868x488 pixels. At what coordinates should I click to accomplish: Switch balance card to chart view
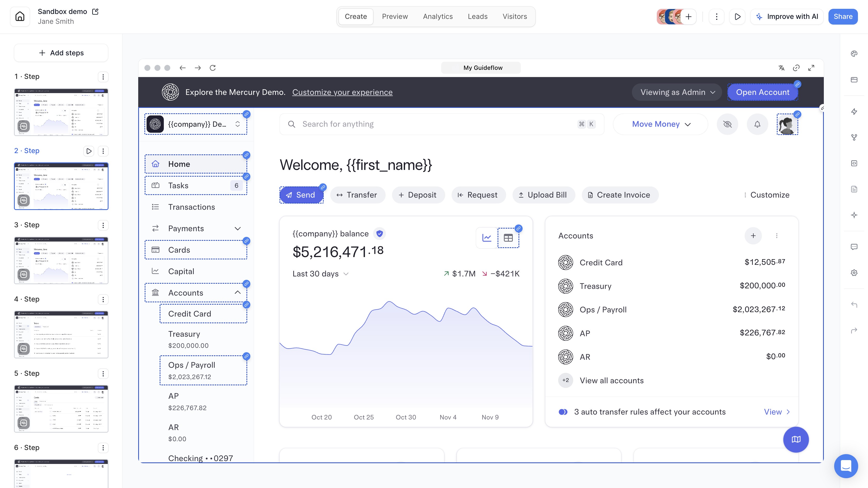(486, 238)
